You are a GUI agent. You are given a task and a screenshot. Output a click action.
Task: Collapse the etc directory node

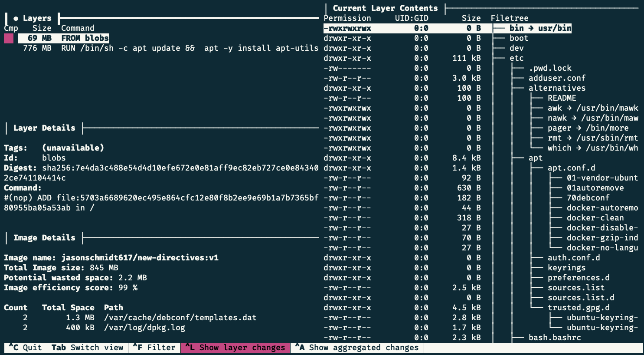click(x=517, y=58)
